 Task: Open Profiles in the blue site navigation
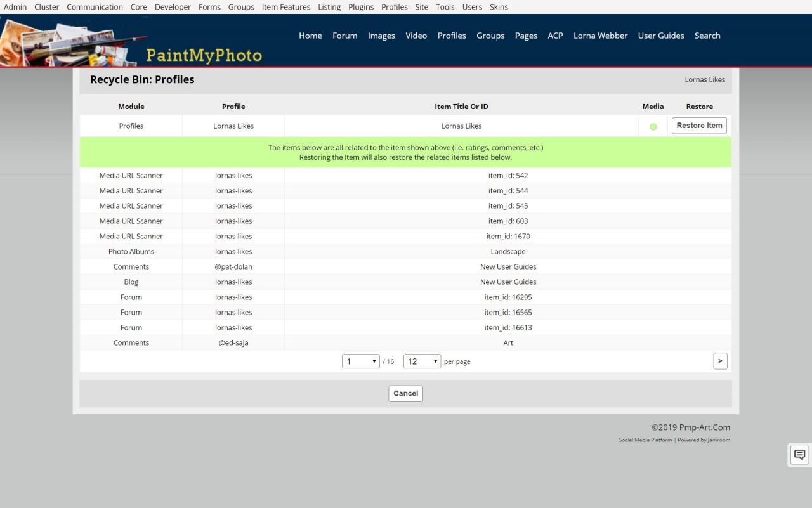coord(452,36)
